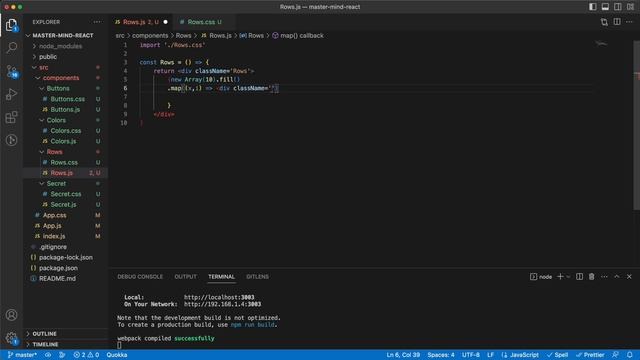This screenshot has height=360, width=640.
Task: Collapse the Colors folder
Action: tap(65, 120)
